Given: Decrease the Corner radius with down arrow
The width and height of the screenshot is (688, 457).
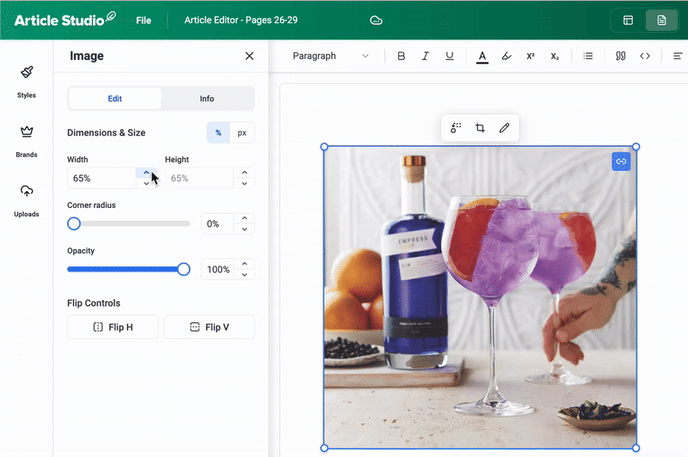Looking at the screenshot, I should (x=245, y=229).
